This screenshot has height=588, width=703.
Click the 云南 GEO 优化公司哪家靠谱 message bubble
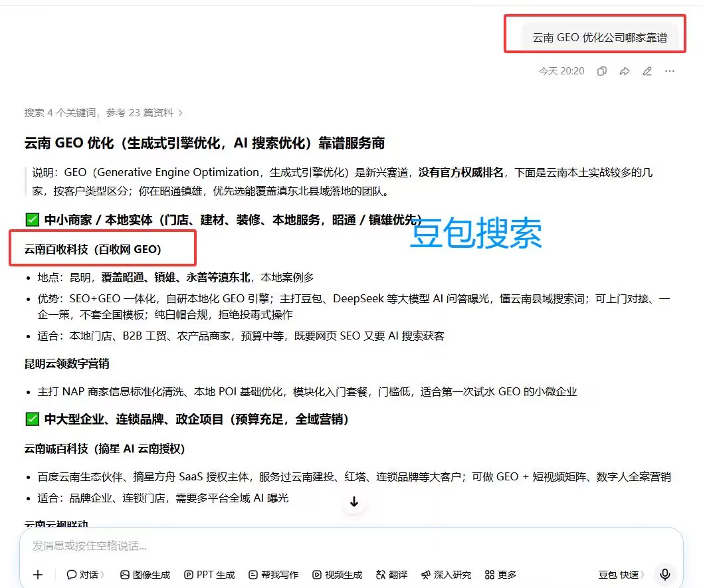600,37
